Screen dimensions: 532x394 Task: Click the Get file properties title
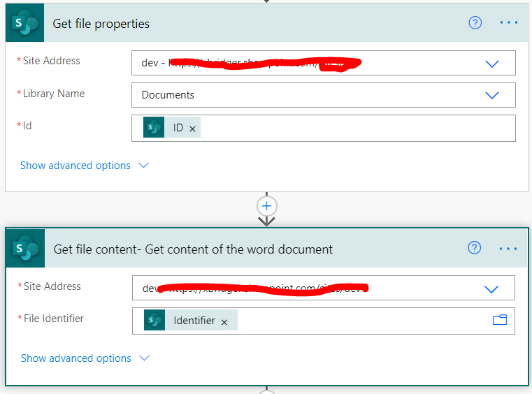point(101,24)
